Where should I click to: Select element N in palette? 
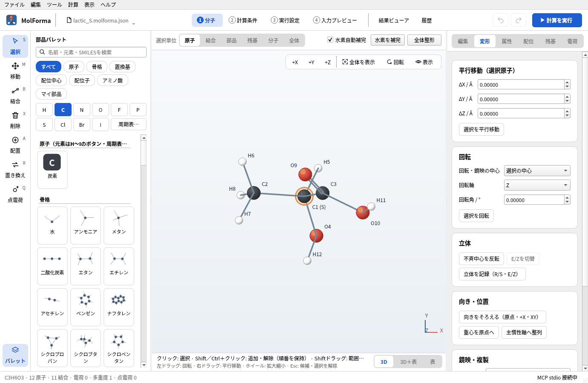[82, 110]
